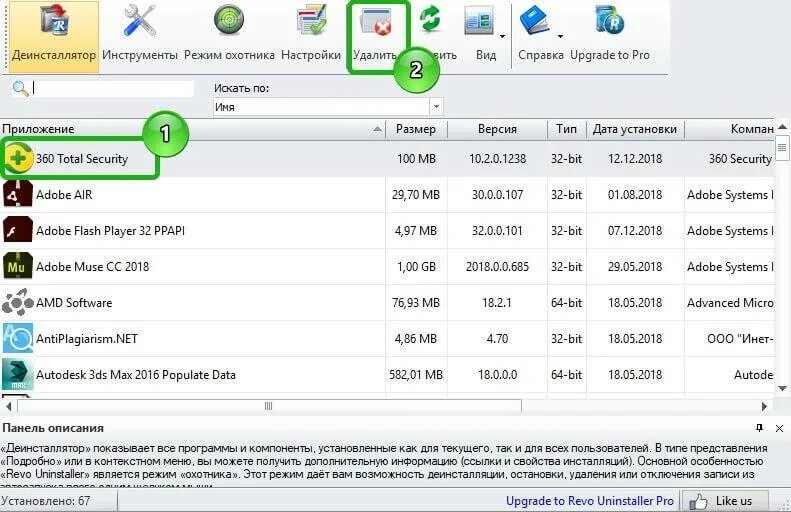
Task: Select Adobe Muse CC 2018 name
Action: click(92, 266)
